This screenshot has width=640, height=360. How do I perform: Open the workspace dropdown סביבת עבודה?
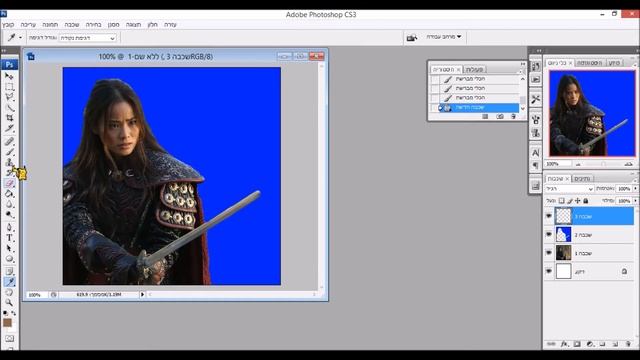point(444,37)
